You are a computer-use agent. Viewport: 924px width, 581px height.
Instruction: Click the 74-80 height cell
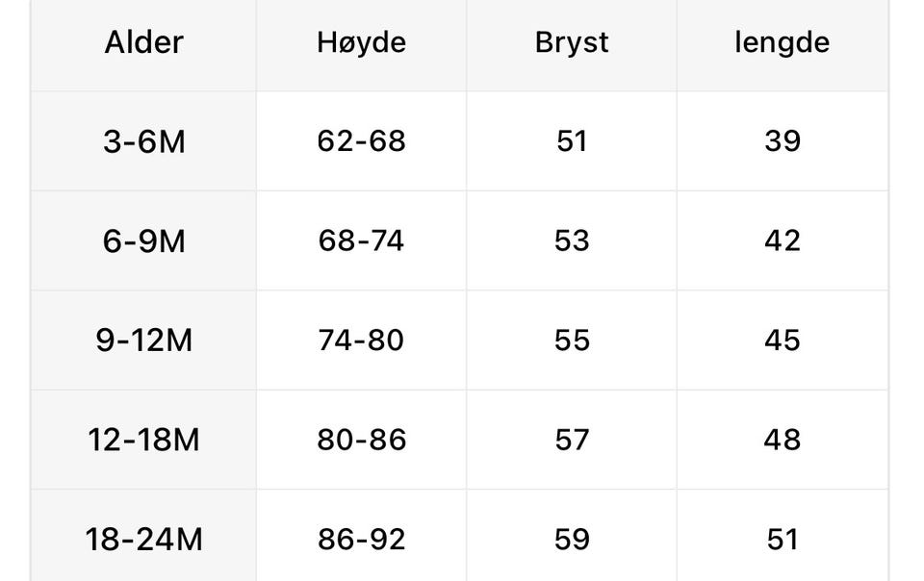coord(361,341)
